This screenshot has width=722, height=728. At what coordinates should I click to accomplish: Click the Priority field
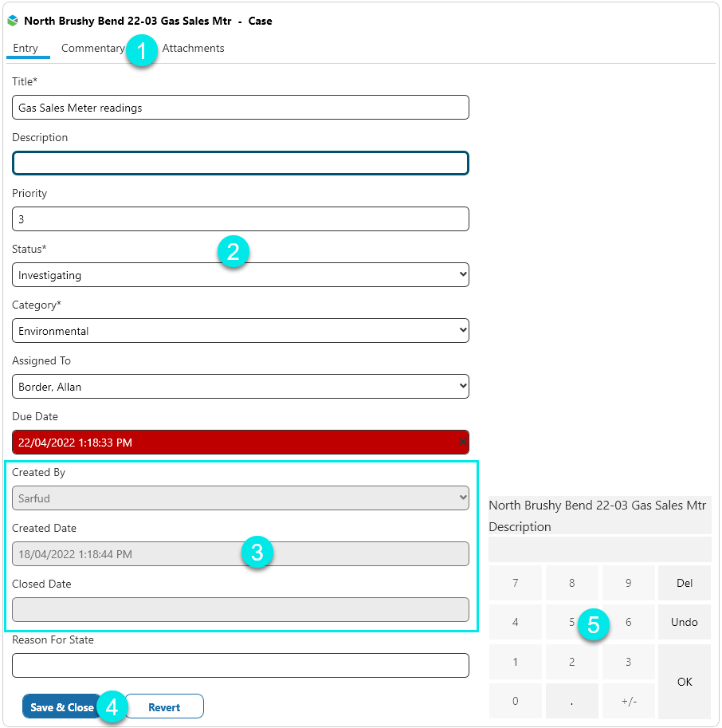(x=240, y=219)
